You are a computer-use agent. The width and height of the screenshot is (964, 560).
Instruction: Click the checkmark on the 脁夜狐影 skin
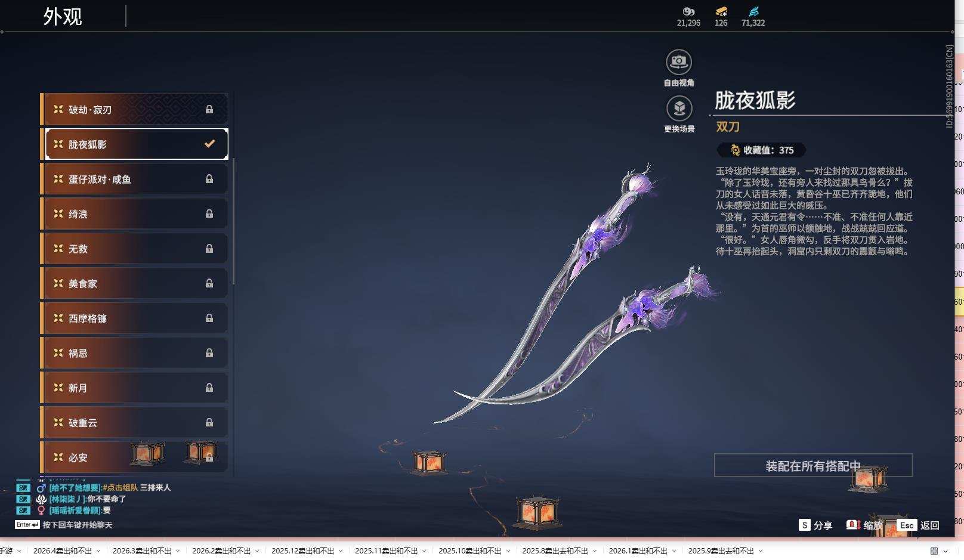[209, 144]
